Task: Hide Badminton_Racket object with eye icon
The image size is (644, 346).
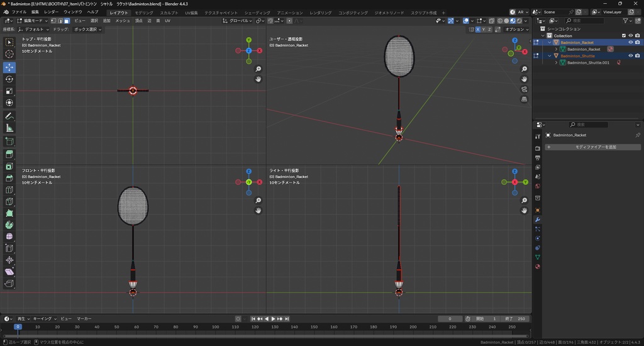Action: [x=630, y=43]
